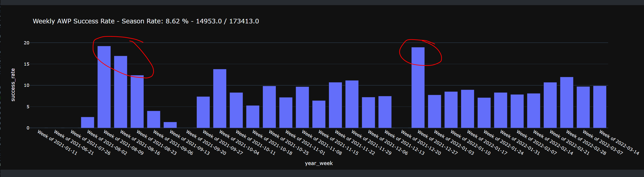The height and width of the screenshot is (177, 644).
Task: Select the bar for week of 2021-11-15
Action: pyautogui.click(x=319, y=114)
